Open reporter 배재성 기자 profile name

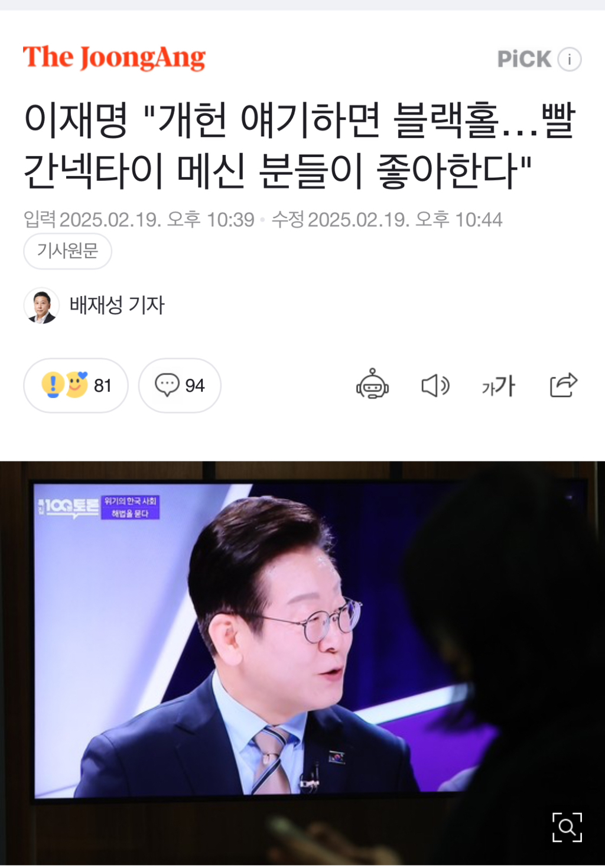pos(117,305)
